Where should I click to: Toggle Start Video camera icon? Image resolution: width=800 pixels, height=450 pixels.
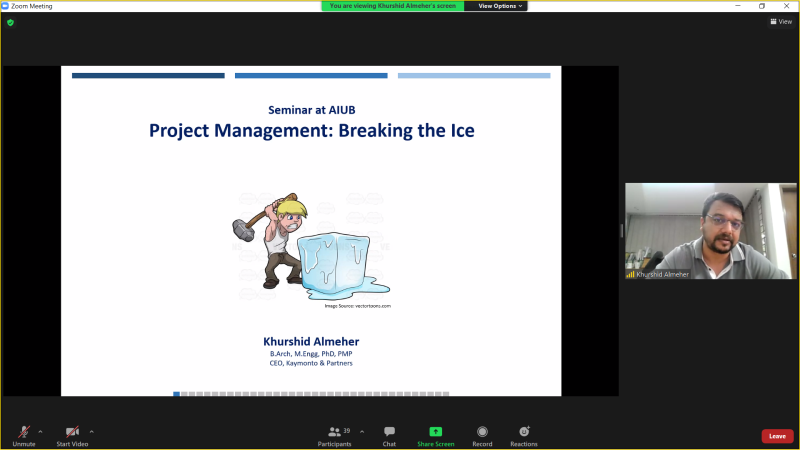72,432
